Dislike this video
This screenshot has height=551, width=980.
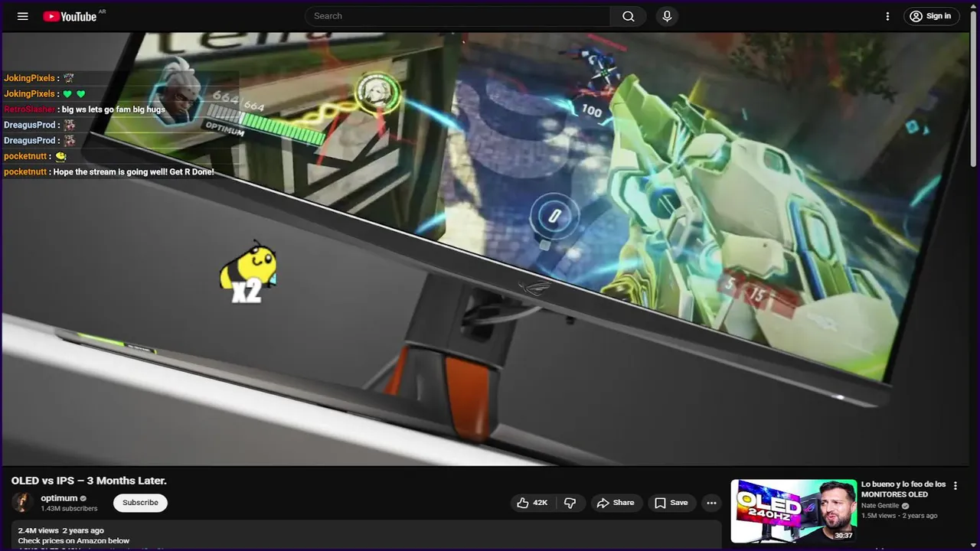point(570,503)
